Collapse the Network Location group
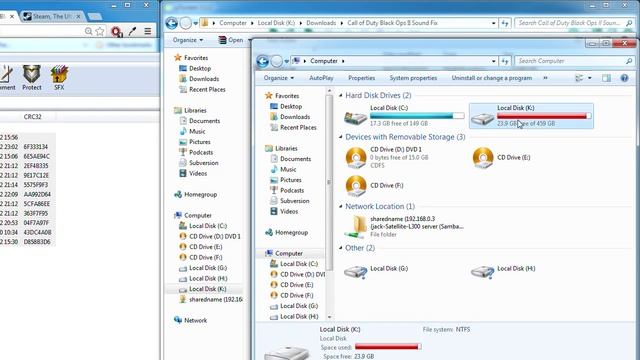Image resolution: width=640 pixels, height=360 pixels. (x=341, y=207)
